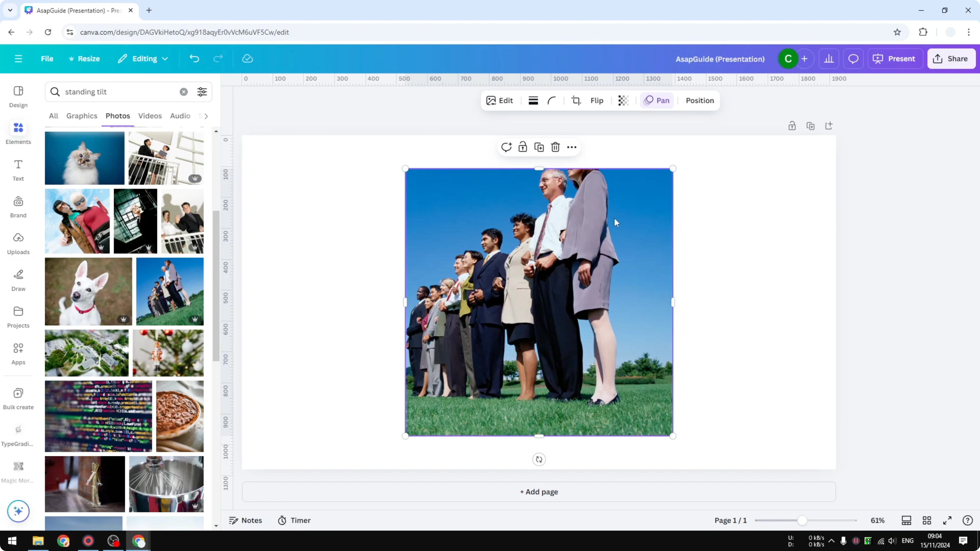The image size is (980, 551).
Task: Open the Uploads panel
Action: 18,243
